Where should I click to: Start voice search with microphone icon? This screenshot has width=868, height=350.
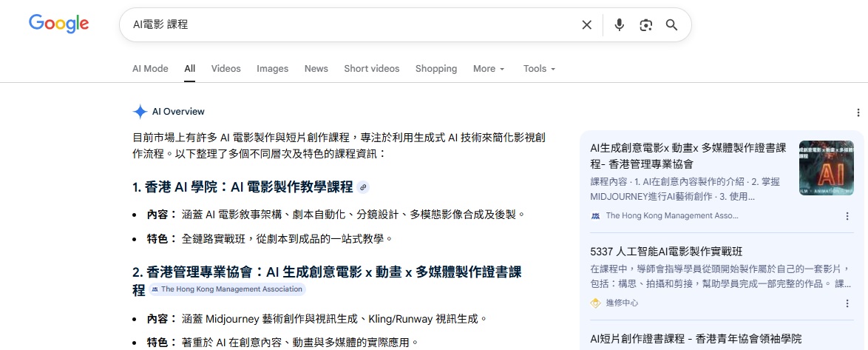(620, 25)
